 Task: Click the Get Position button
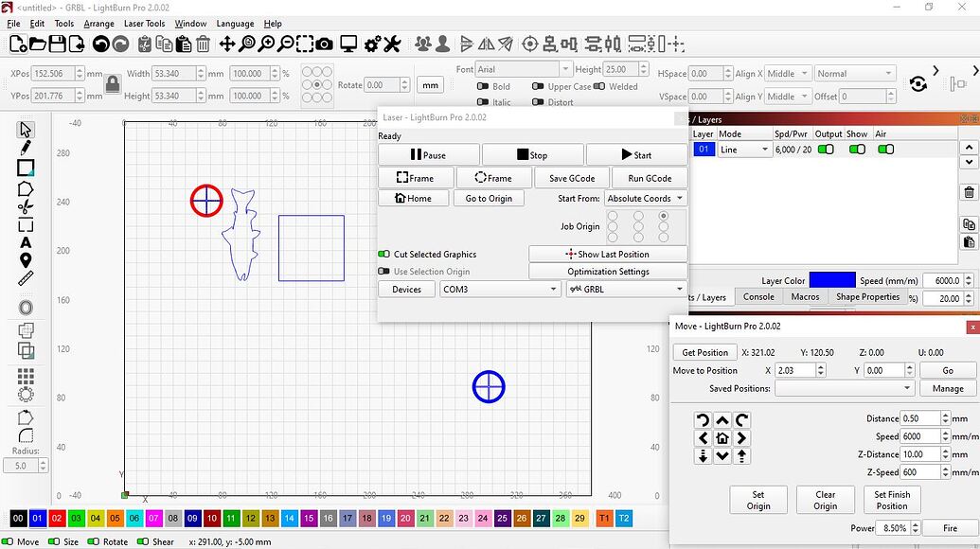pyautogui.click(x=704, y=352)
